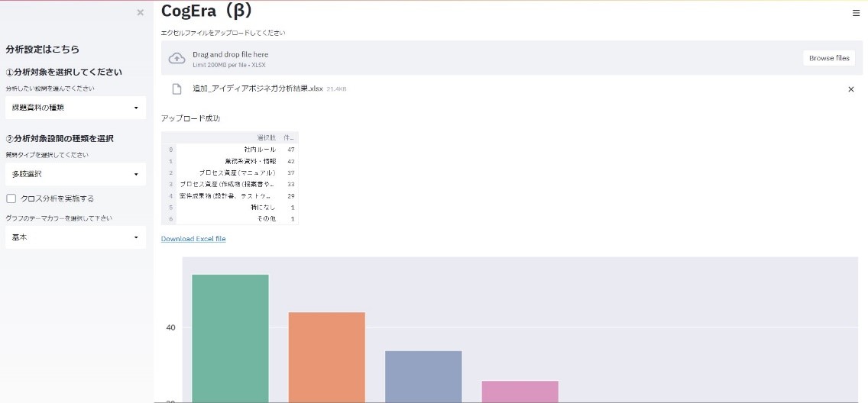Click the pink bar in the chart

click(x=520, y=390)
